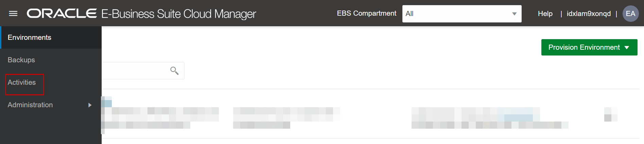
Task: Go to Activities in the sidebar
Action: (22, 82)
